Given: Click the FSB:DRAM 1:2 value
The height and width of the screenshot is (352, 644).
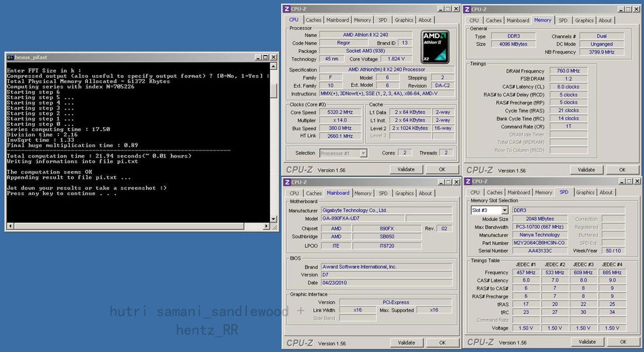Looking at the screenshot, I should coord(568,79).
